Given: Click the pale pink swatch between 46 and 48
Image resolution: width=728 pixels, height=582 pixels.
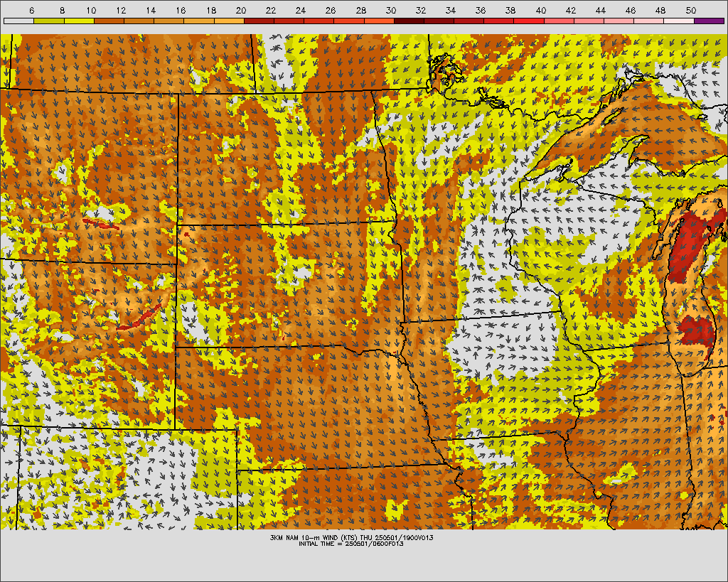Looking at the screenshot, I should click(649, 21).
